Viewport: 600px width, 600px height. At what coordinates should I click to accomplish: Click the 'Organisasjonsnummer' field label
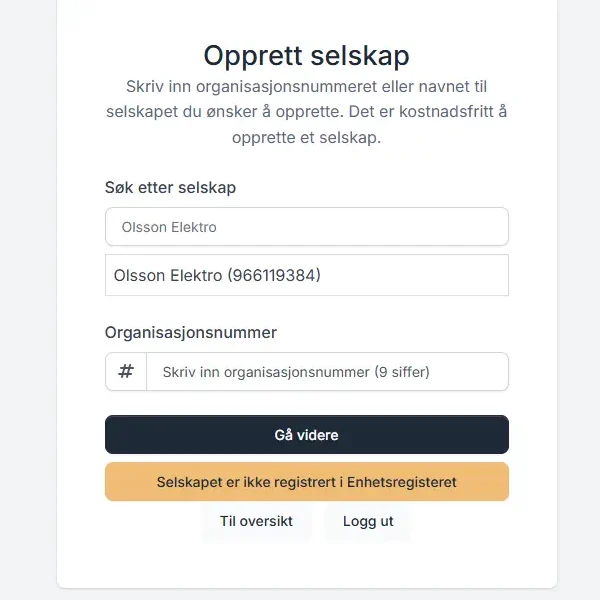point(190,332)
